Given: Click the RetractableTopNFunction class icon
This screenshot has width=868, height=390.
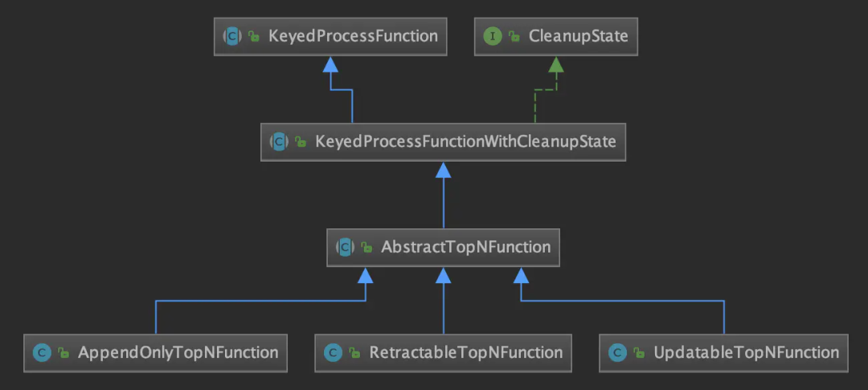Looking at the screenshot, I should pyautogui.click(x=333, y=352).
